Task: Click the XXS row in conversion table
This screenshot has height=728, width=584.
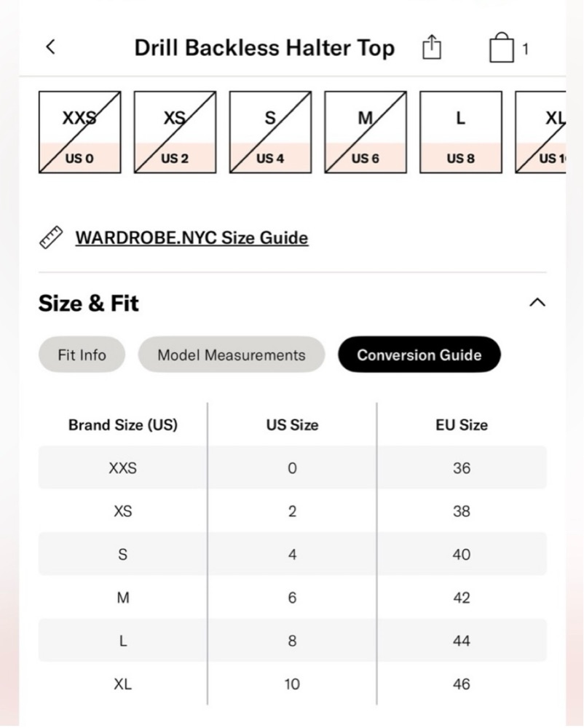Action: pyautogui.click(x=293, y=467)
